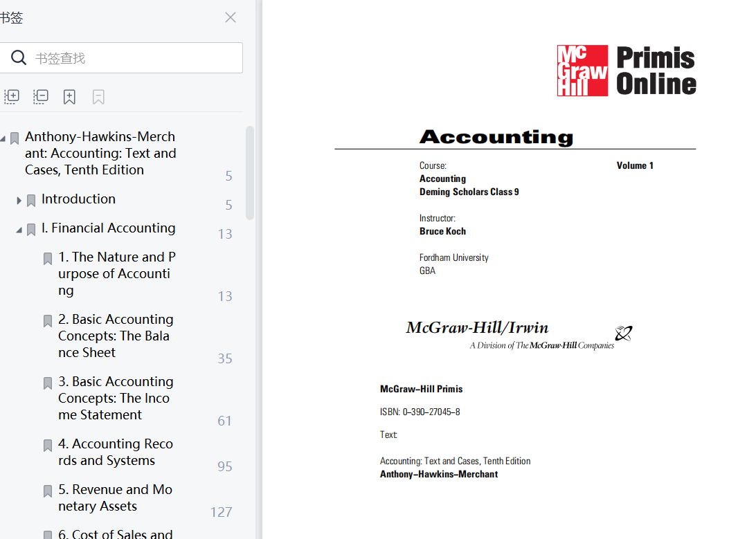Collapse all bookmarks icon

(40, 97)
